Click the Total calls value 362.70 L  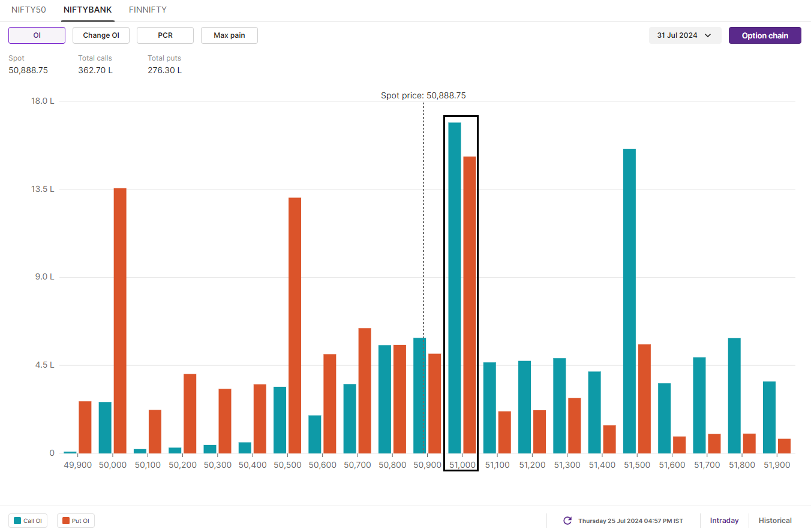pyautogui.click(x=95, y=70)
